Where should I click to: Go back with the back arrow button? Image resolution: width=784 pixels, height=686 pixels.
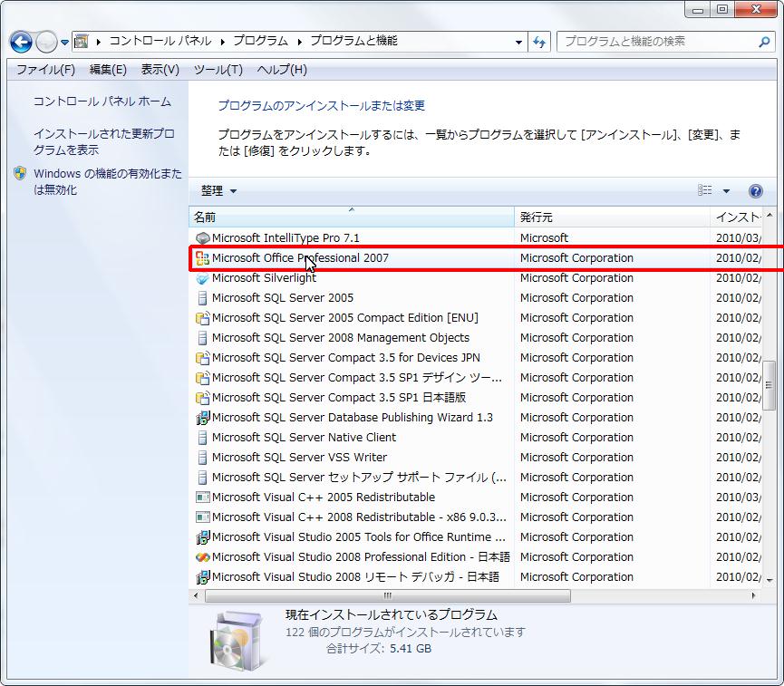point(22,42)
